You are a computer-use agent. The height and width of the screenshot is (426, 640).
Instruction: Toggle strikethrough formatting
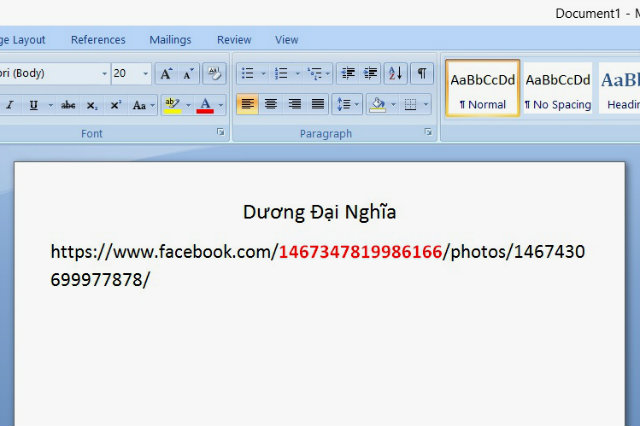68,105
